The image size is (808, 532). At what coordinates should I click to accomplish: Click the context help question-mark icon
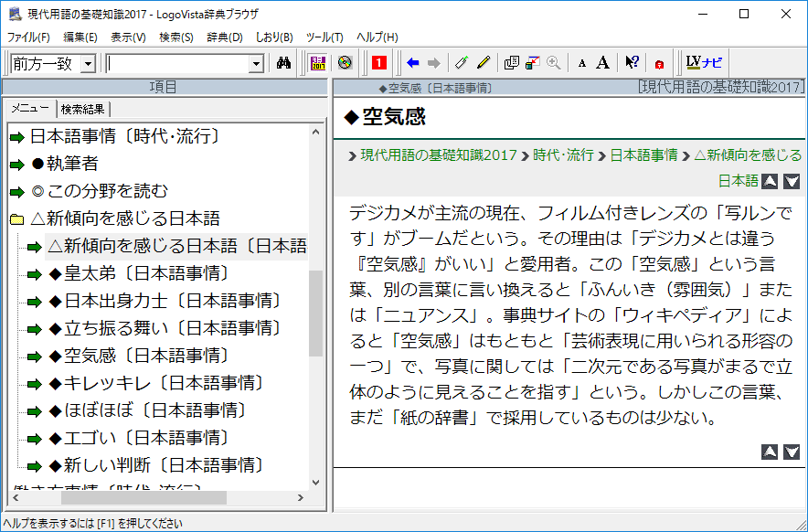[x=632, y=63]
